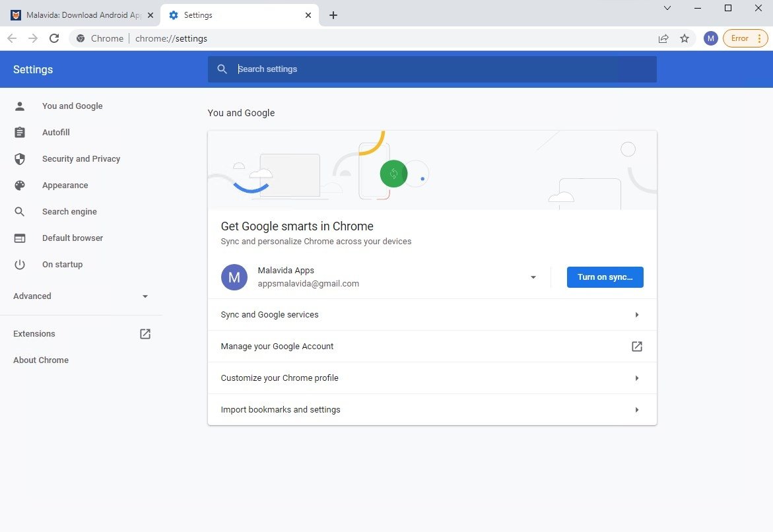Open Manage your Google Account

click(x=432, y=346)
